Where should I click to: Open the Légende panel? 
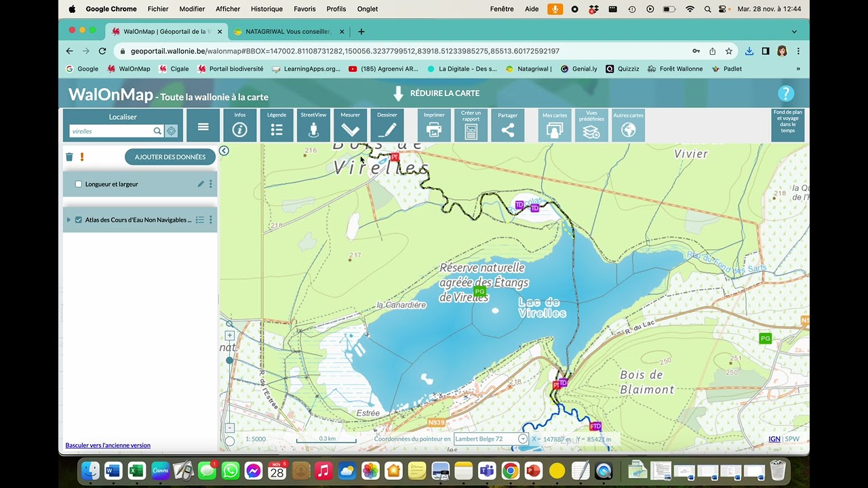[x=277, y=125]
